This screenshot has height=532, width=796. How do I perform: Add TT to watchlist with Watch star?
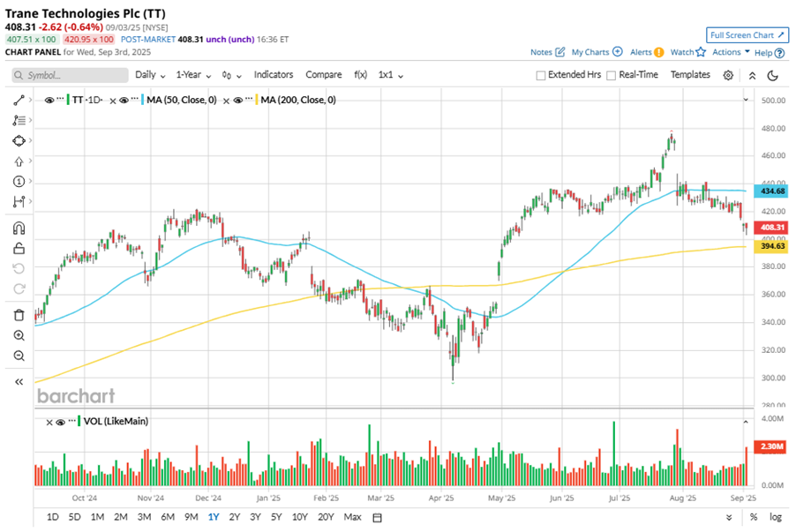pos(687,52)
